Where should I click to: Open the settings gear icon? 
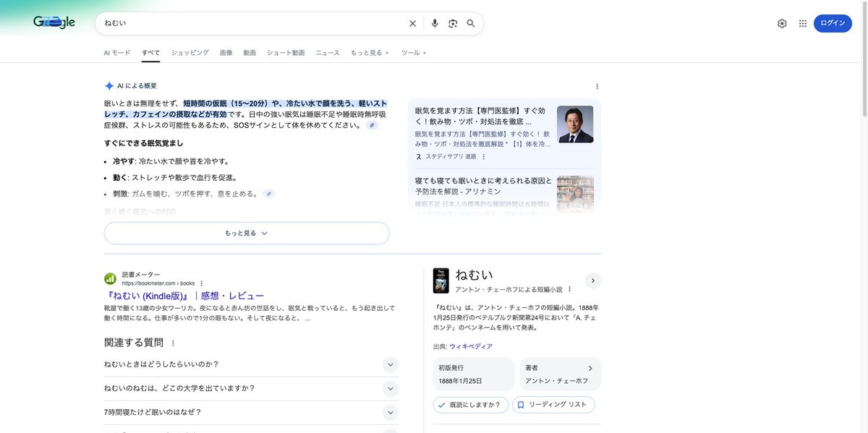point(782,23)
